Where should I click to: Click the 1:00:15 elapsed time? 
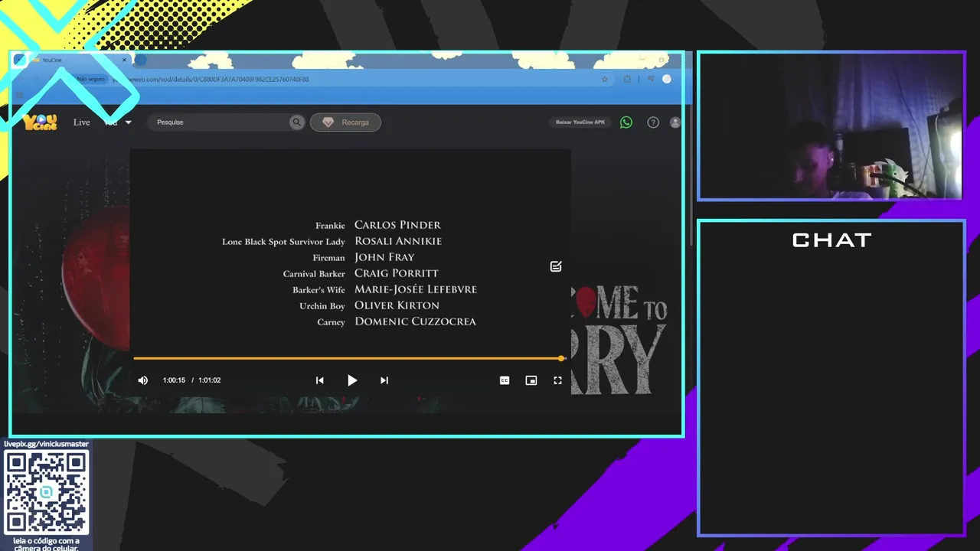174,380
